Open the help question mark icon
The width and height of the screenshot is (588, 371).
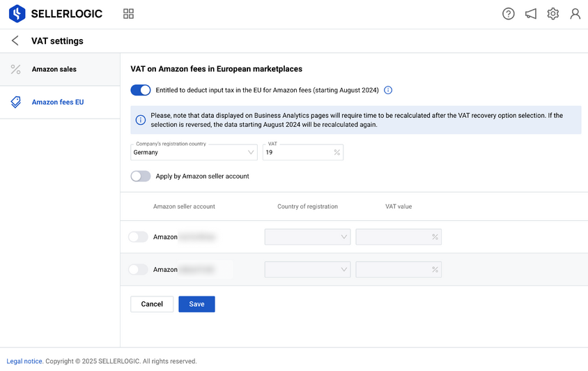pyautogui.click(x=508, y=14)
